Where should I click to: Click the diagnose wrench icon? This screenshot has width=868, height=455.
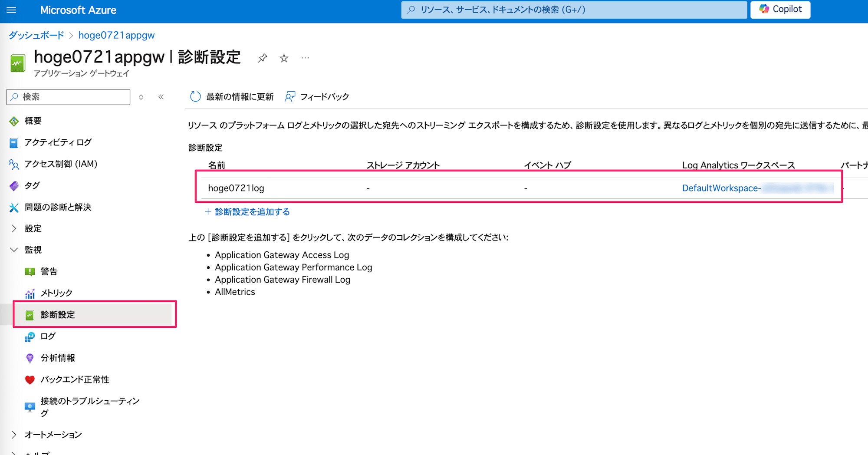coord(14,208)
